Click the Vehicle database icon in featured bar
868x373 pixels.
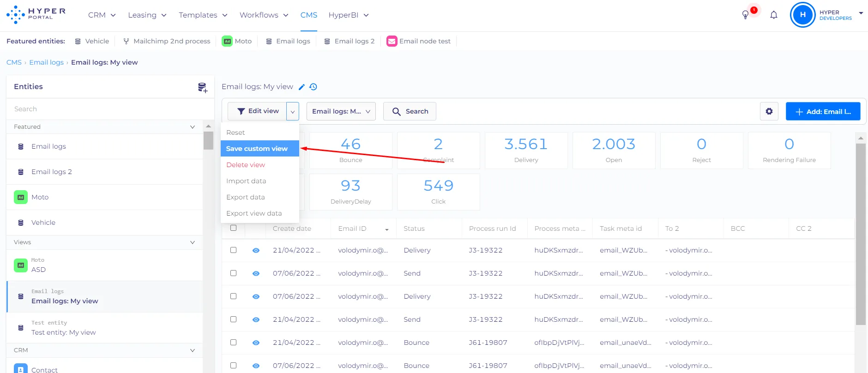coord(78,41)
